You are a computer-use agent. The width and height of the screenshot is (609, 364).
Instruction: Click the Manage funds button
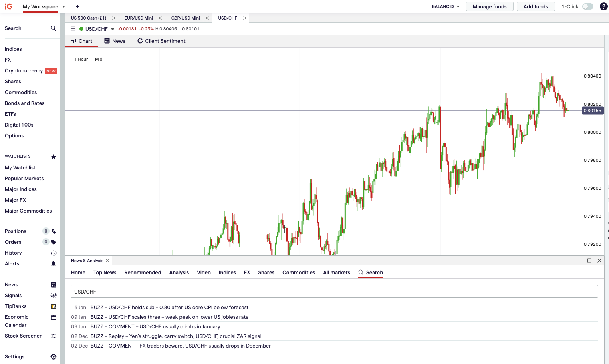(x=490, y=6)
